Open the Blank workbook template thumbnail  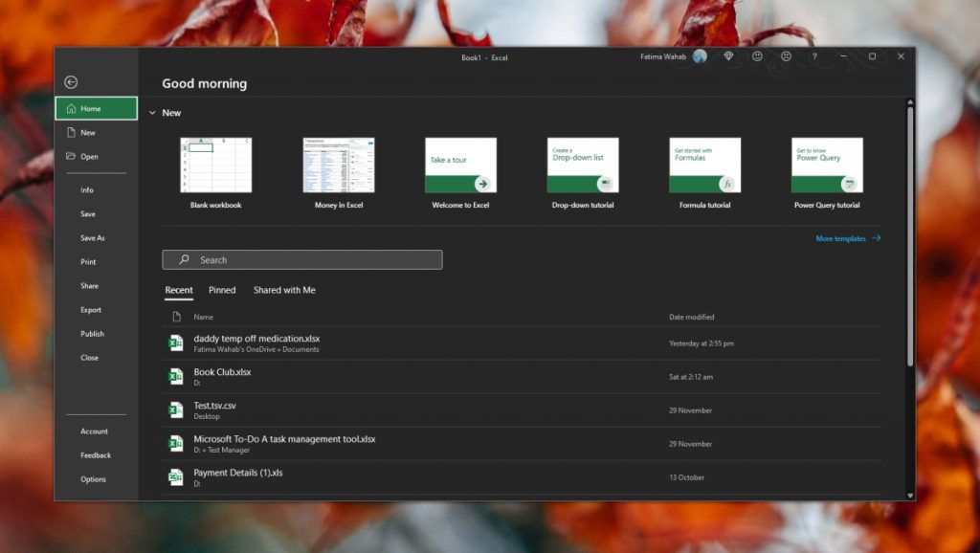click(x=214, y=165)
